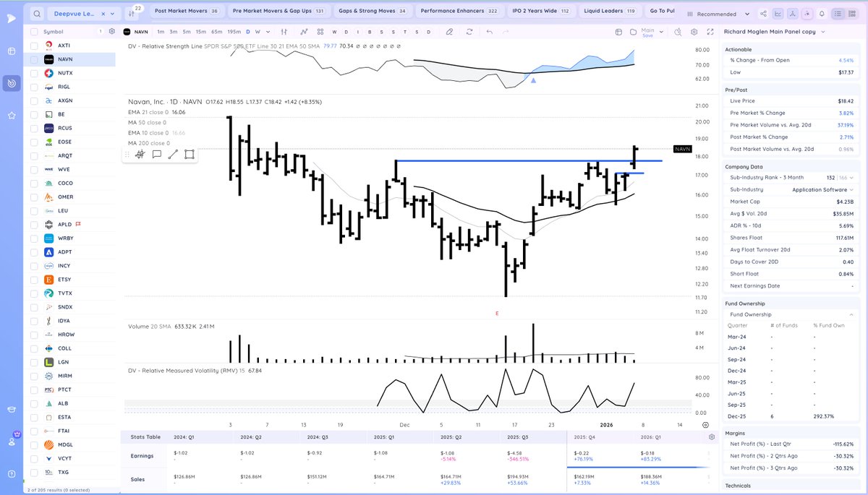Image resolution: width=868 pixels, height=495 pixels.
Task: Check the RIGL row checkbox
Action: click(x=34, y=87)
